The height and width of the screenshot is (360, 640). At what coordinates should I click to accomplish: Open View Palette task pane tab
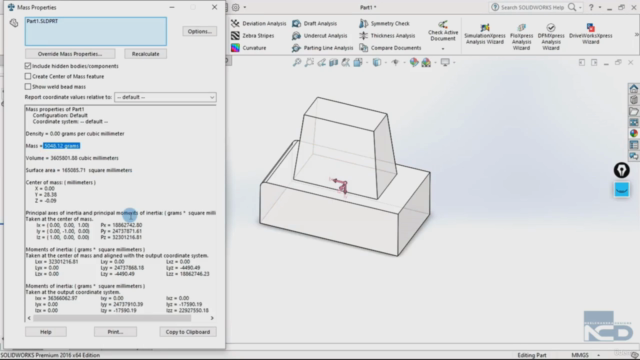coord(633,122)
